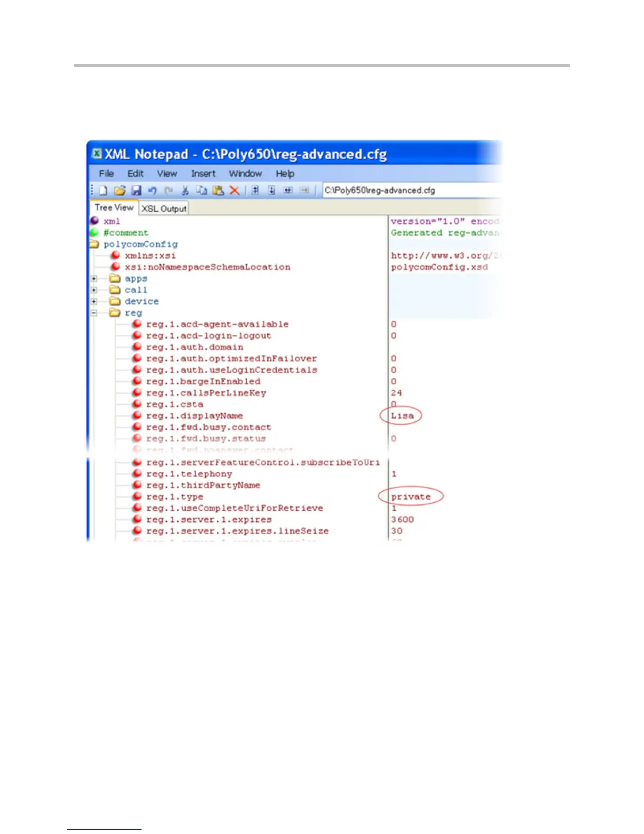Click the Nudge node right icon
Viewport: 644px width, 834px height.
tap(304, 191)
